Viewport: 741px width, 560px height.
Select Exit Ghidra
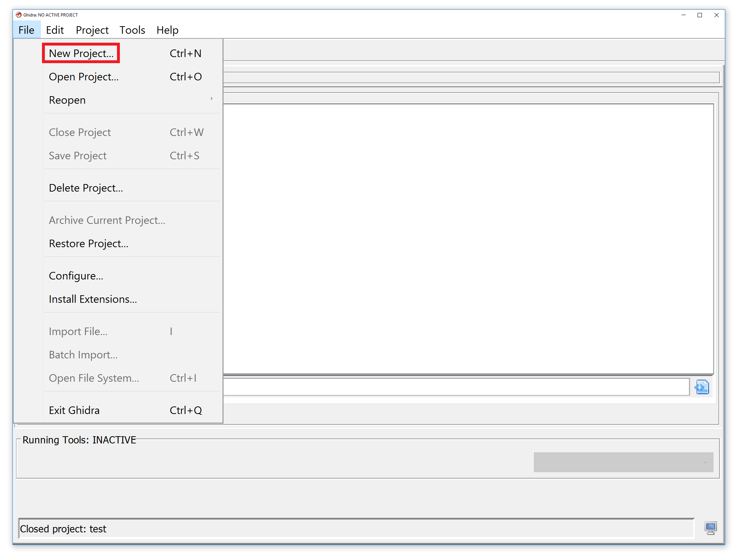74,410
